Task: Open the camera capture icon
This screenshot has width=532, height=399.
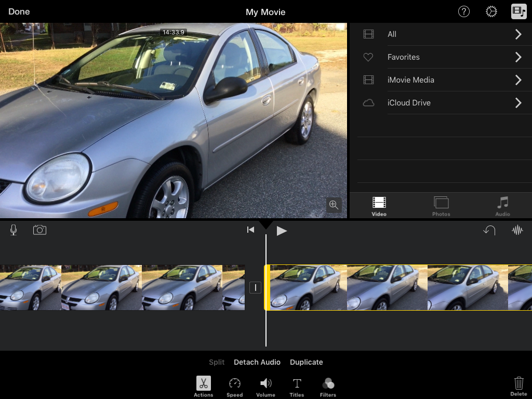Action: [39, 230]
